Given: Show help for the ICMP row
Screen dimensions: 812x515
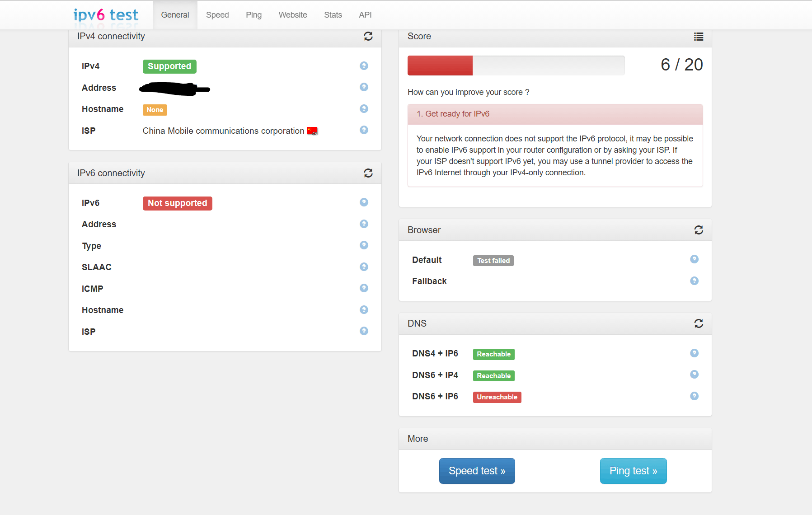Looking at the screenshot, I should pyautogui.click(x=364, y=288).
